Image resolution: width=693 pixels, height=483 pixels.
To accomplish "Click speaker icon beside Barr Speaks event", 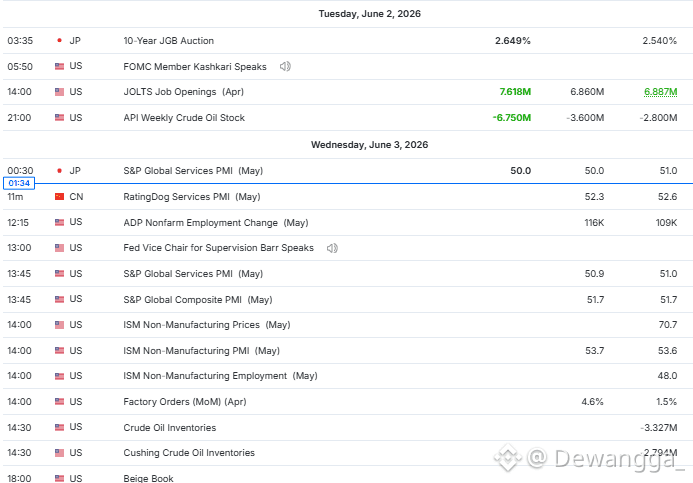I will pos(332,248).
